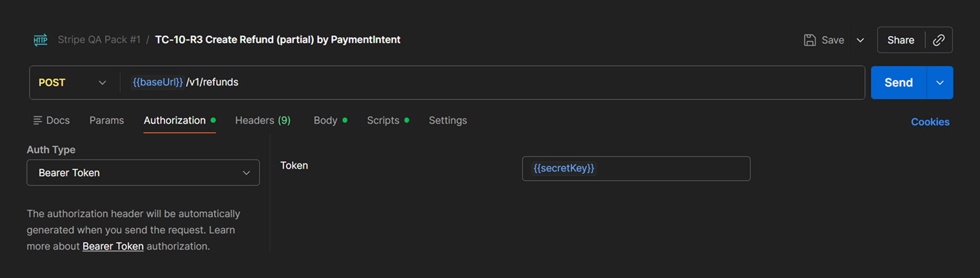Open the Save options dropdown arrow

pyautogui.click(x=860, y=40)
